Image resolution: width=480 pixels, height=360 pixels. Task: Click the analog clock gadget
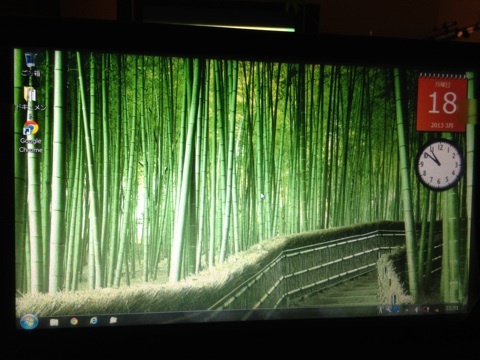pyautogui.click(x=440, y=165)
